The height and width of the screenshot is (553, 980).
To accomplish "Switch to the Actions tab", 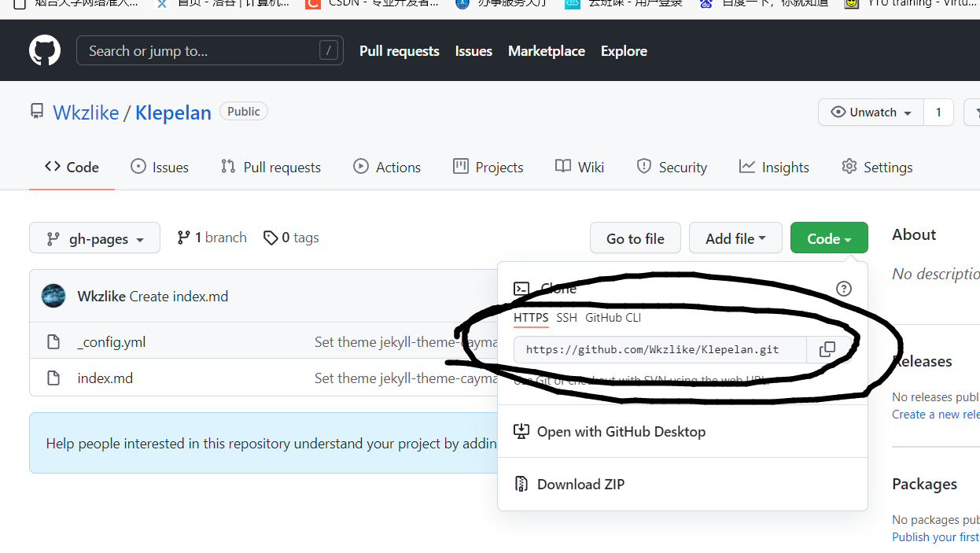I will click(387, 167).
